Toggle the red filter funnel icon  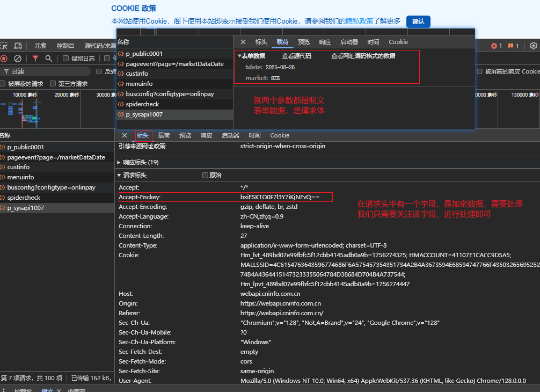35,59
